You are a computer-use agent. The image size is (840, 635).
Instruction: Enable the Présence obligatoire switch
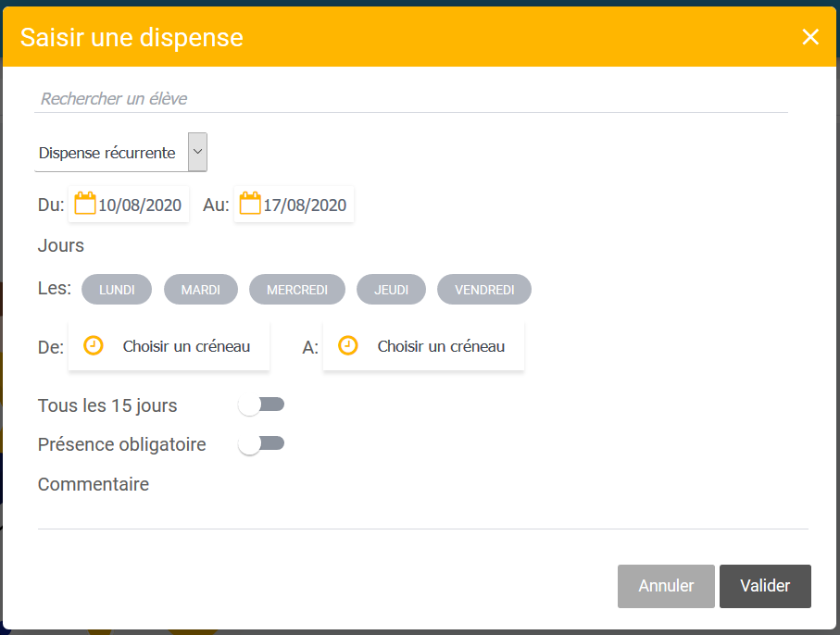click(261, 444)
